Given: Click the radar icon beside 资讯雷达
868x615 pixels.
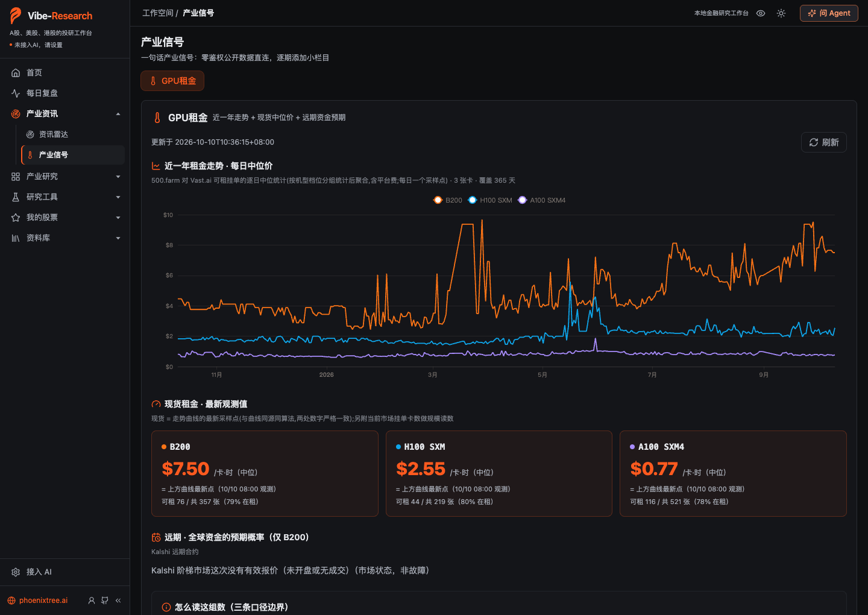Looking at the screenshot, I should click(x=30, y=134).
